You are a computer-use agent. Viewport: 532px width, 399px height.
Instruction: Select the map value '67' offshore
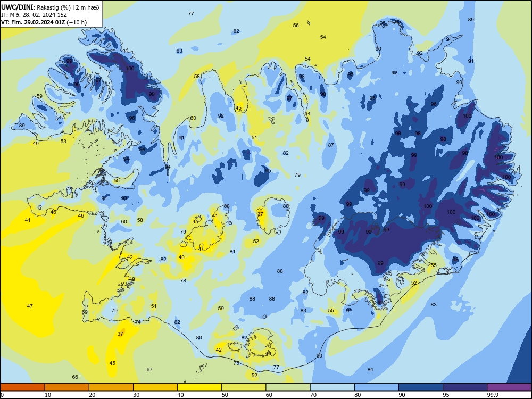[x=149, y=370]
